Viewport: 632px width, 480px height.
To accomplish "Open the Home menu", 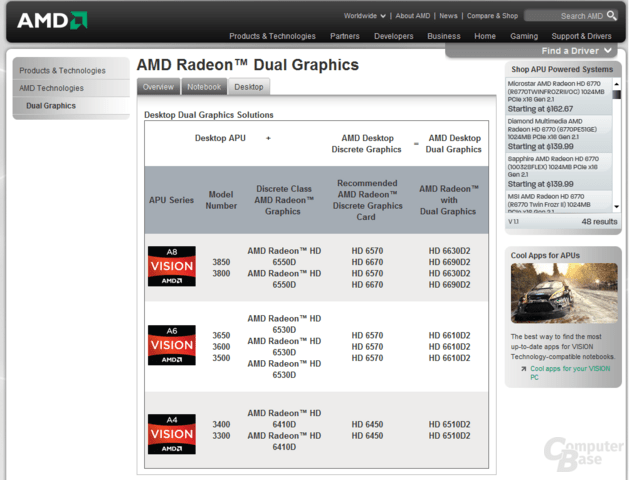I will click(x=485, y=36).
